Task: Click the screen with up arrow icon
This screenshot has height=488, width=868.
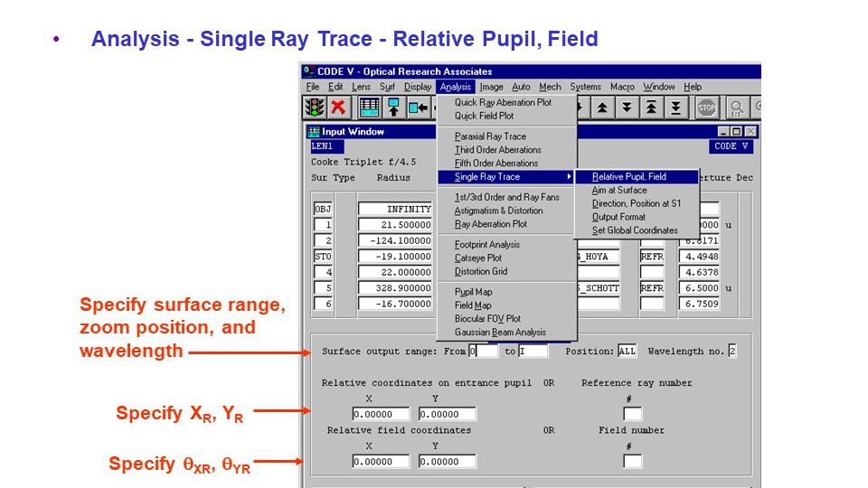Action: (393, 108)
